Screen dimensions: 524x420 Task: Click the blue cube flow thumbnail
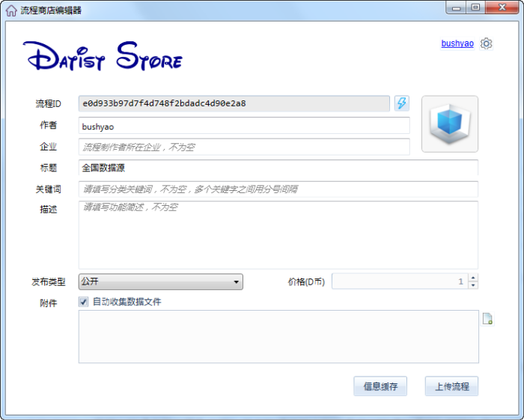click(x=450, y=124)
